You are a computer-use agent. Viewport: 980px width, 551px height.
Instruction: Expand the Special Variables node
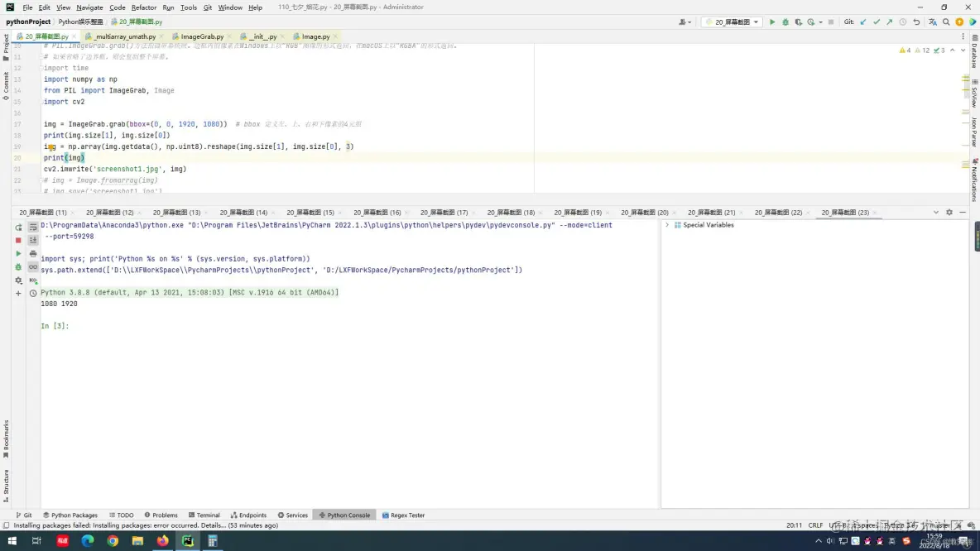pos(669,224)
